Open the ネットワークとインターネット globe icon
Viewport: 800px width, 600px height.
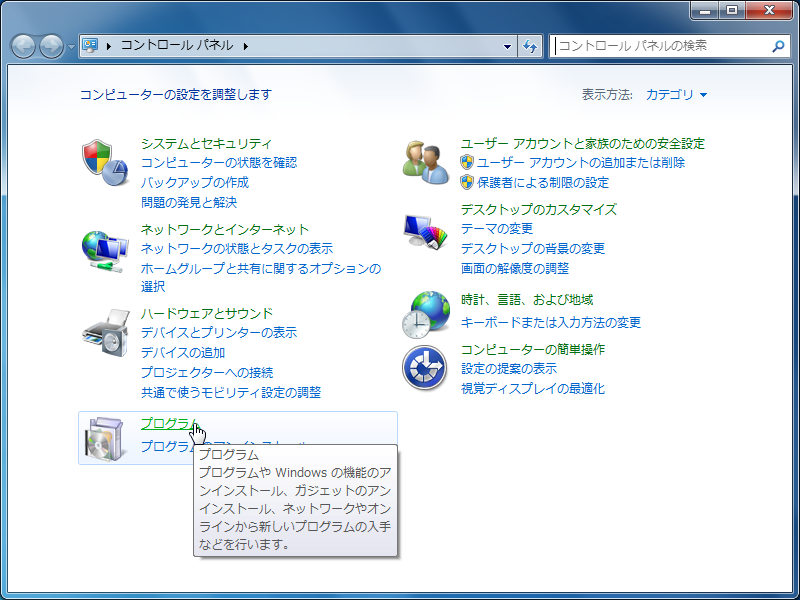105,252
